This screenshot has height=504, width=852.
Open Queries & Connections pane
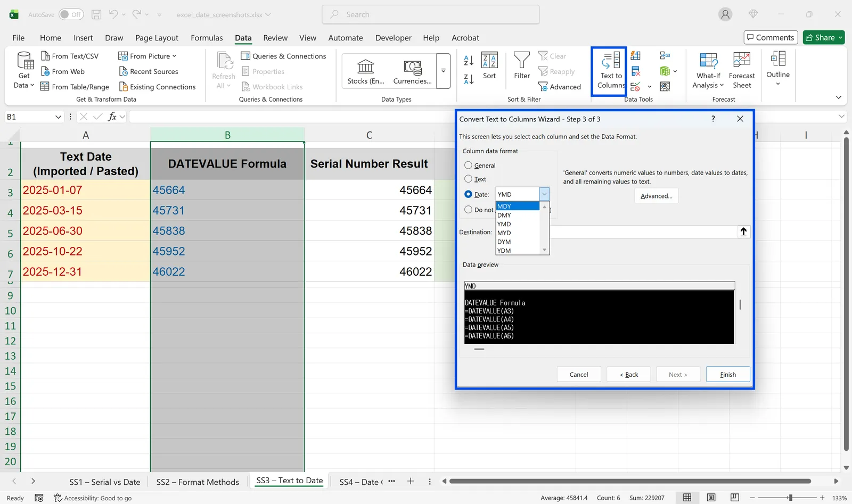click(x=283, y=56)
